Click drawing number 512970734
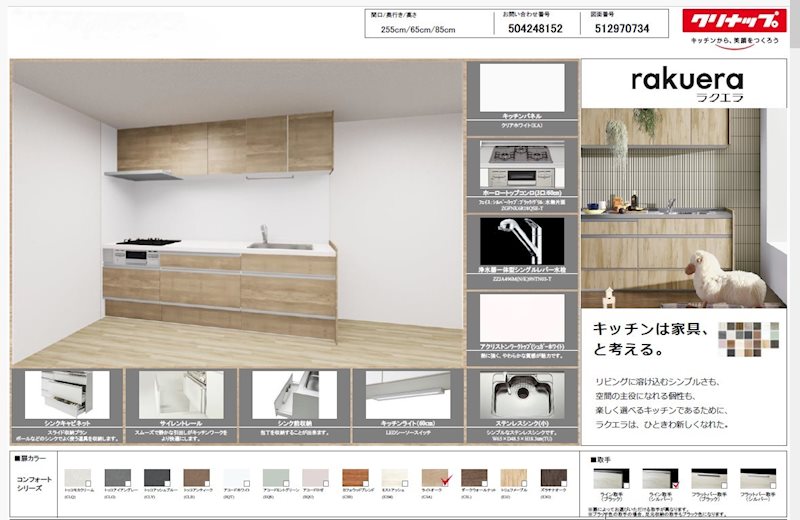This screenshot has height=520, width=800. point(622,29)
